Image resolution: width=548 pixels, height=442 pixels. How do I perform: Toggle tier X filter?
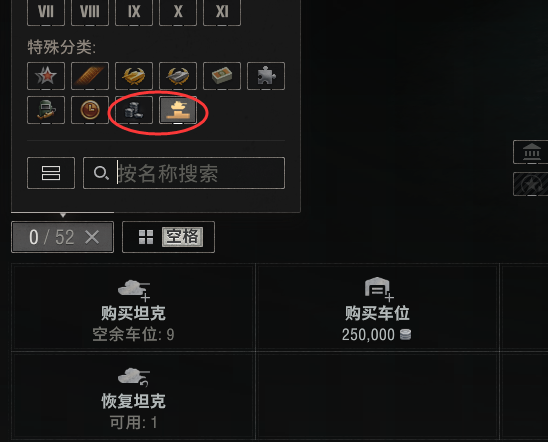click(x=178, y=12)
